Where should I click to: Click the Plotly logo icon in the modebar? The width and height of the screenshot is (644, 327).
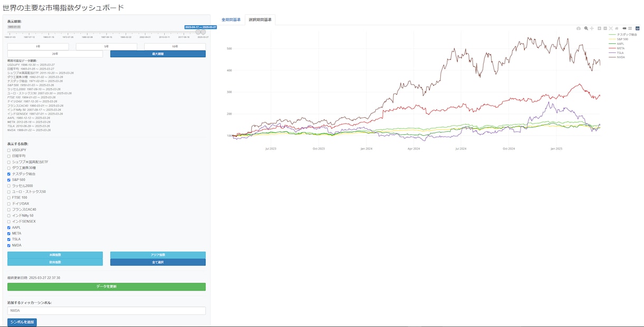[637, 28]
